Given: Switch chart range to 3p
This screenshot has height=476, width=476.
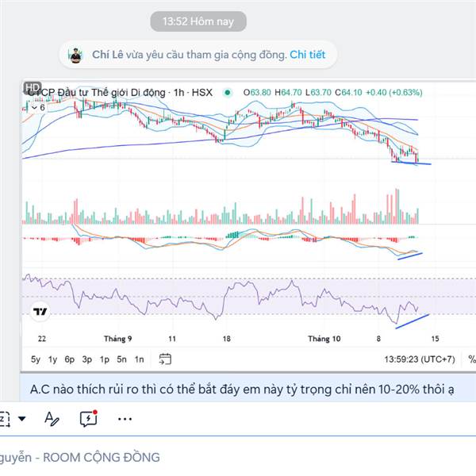Looking at the screenshot, I should pos(87,359).
